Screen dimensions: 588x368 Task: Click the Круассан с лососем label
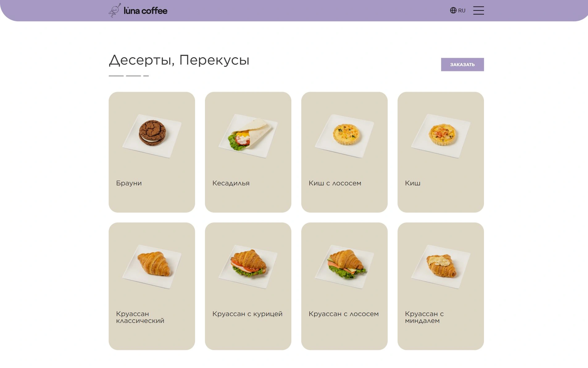tap(344, 314)
